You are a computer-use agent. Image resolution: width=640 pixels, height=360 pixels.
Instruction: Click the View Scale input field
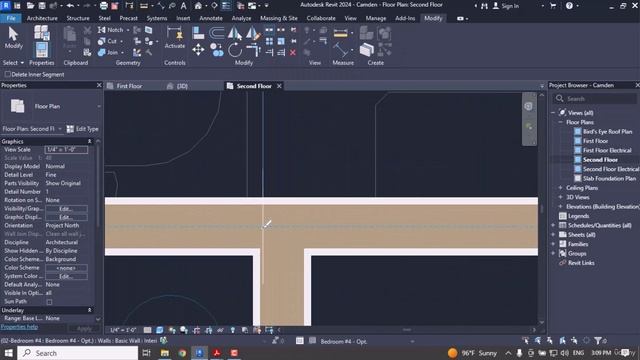[66, 150]
